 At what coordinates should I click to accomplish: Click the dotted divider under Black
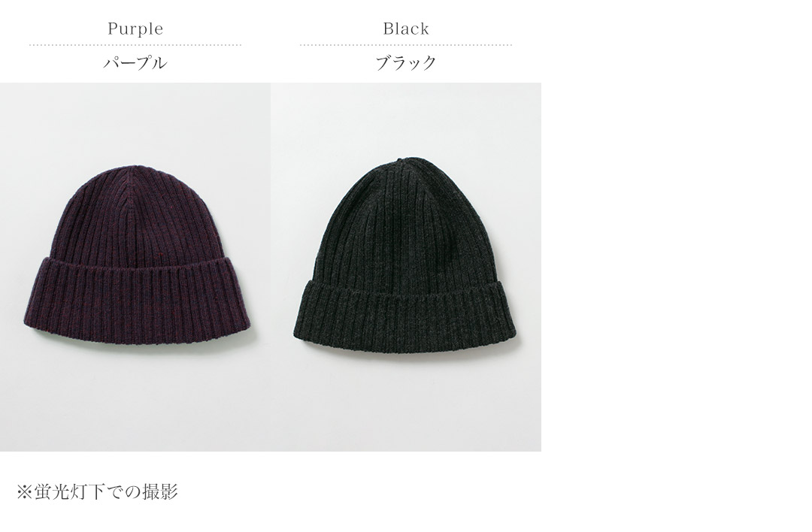tap(406, 45)
